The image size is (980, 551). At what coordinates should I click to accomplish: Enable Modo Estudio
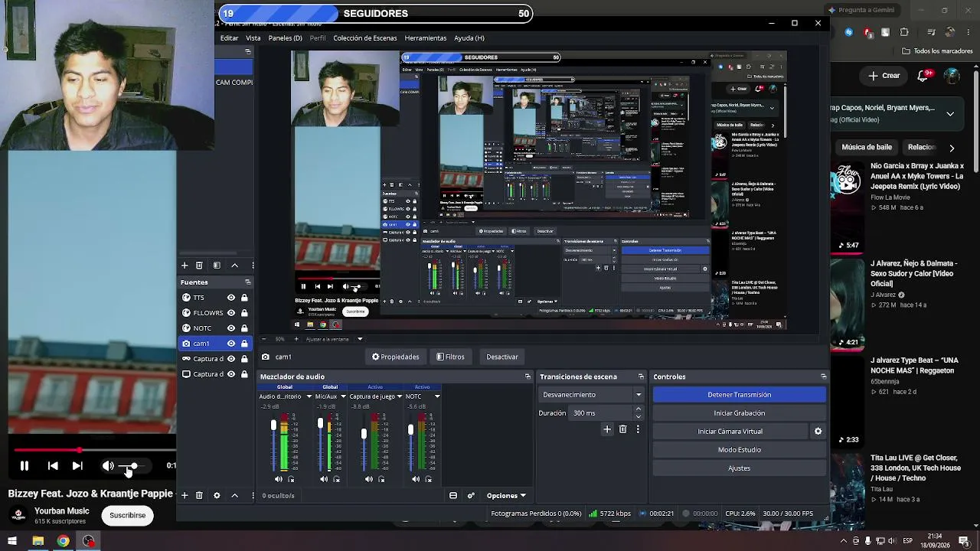(739, 450)
